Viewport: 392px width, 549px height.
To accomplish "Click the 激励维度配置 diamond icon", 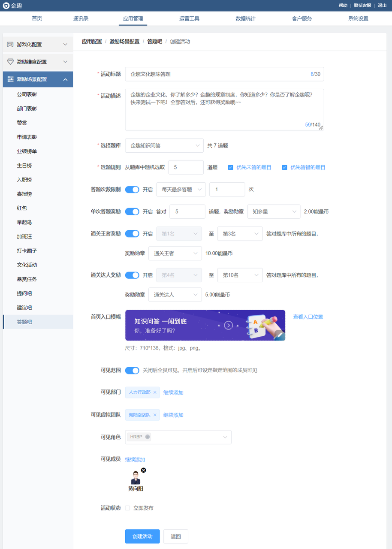I will coord(10,62).
